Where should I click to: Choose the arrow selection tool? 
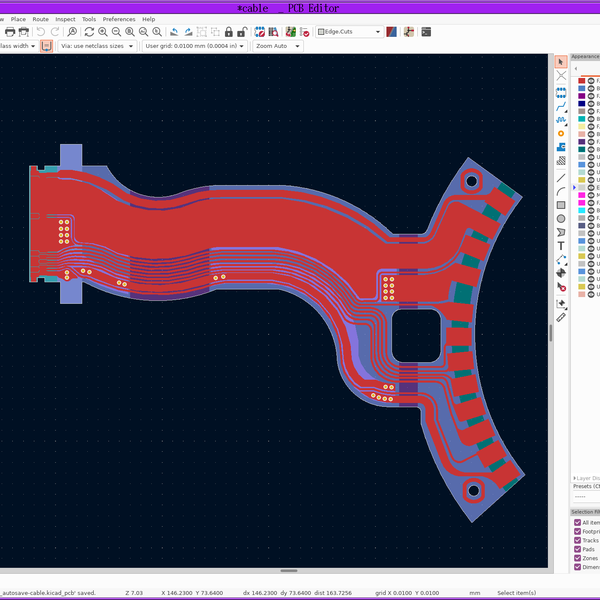[561, 63]
